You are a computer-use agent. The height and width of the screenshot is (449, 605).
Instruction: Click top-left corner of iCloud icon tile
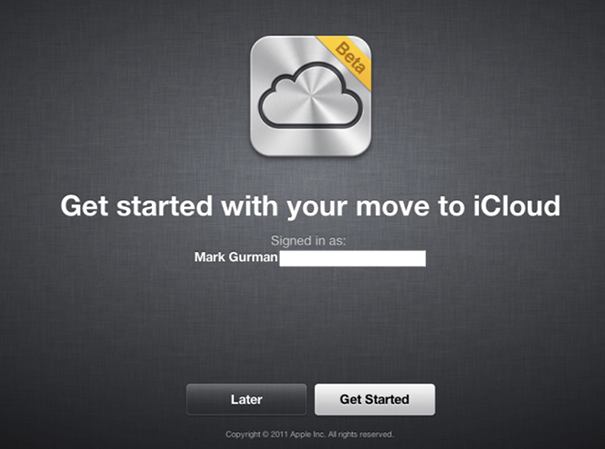pyautogui.click(x=255, y=41)
